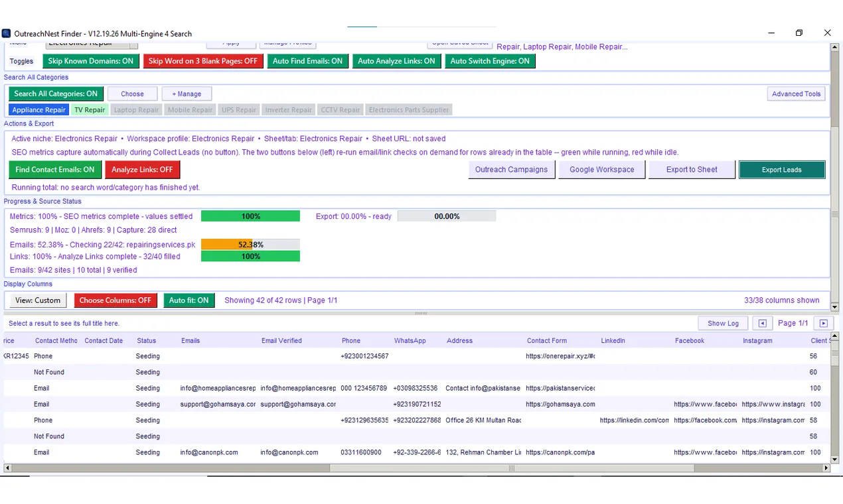843x504 pixels.
Task: Click the SEO metrics 100% progress bar
Action: tap(250, 216)
